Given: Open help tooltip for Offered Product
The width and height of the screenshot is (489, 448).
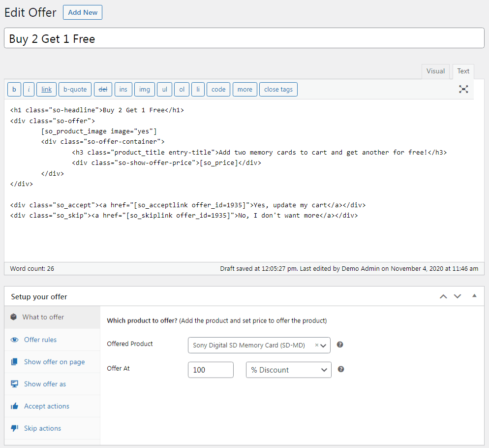Looking at the screenshot, I should [x=340, y=345].
